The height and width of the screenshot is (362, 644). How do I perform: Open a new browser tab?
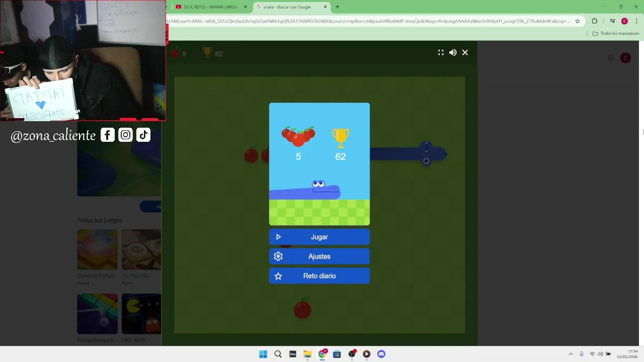[x=337, y=7]
